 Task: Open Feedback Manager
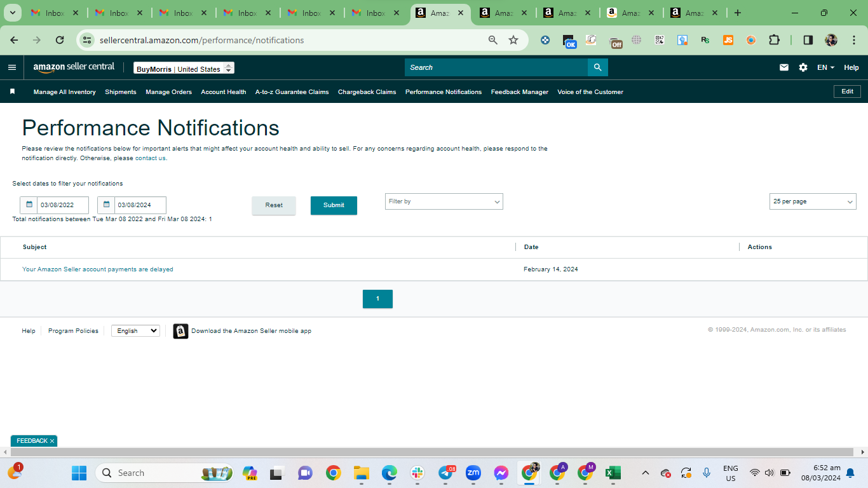point(520,92)
